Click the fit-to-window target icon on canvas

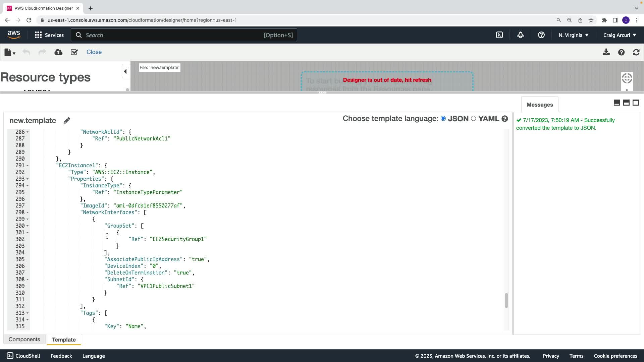tap(627, 78)
